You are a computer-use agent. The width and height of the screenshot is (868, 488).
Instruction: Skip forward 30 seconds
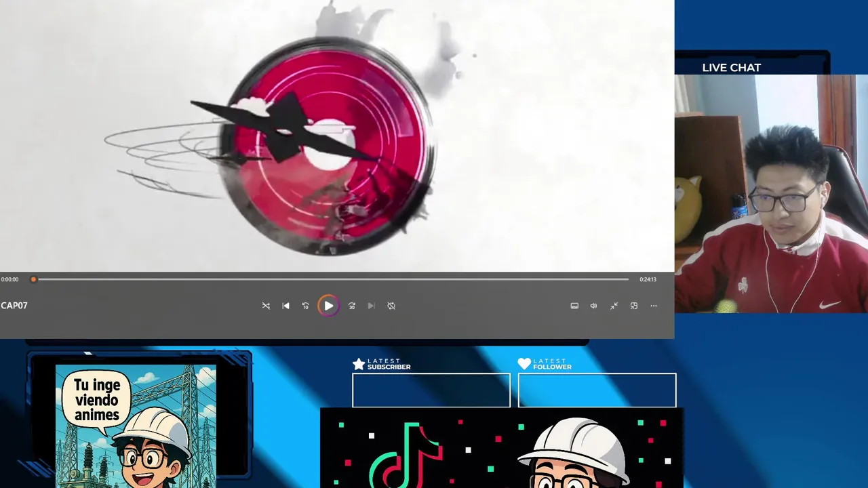click(351, 306)
